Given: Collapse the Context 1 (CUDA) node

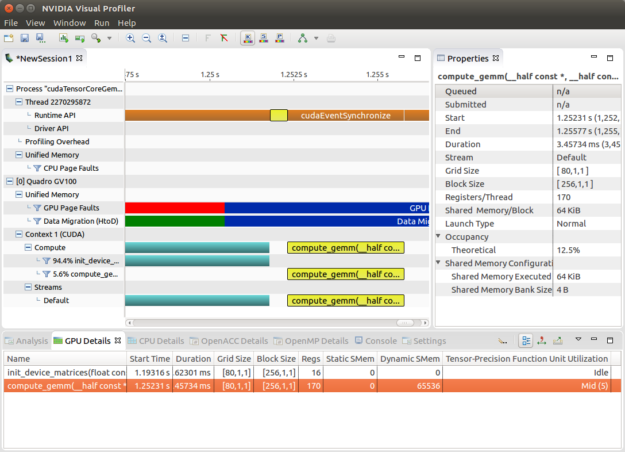Looking at the screenshot, I should pyautogui.click(x=19, y=234).
